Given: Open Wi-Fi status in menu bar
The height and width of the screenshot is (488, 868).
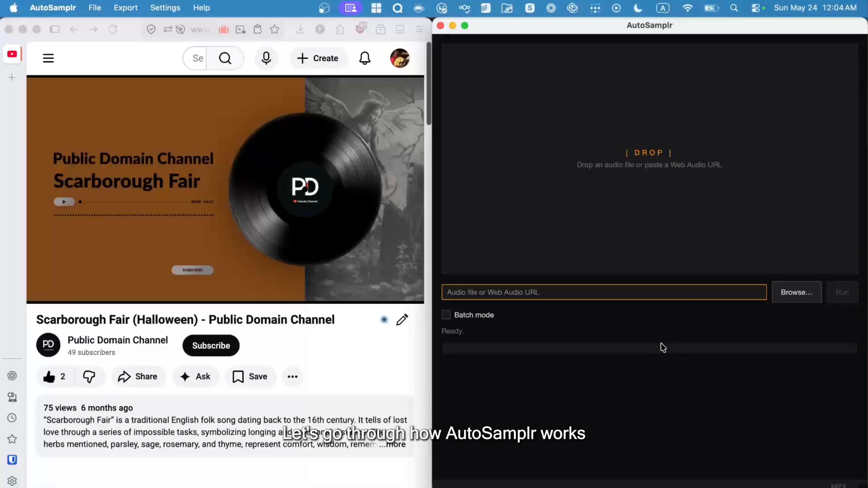Looking at the screenshot, I should (x=687, y=7).
